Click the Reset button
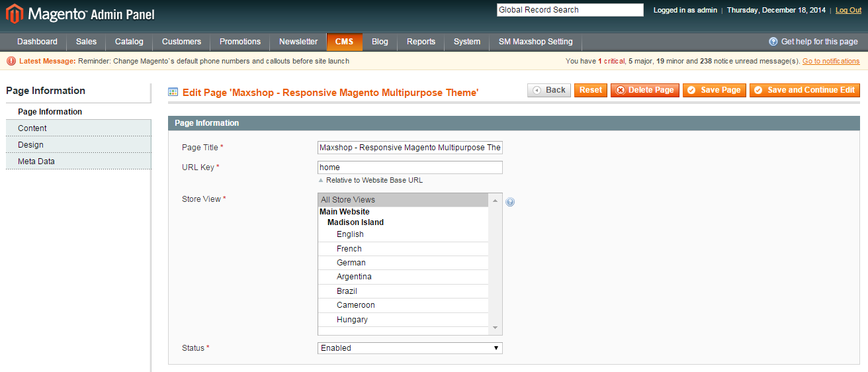 [x=591, y=90]
